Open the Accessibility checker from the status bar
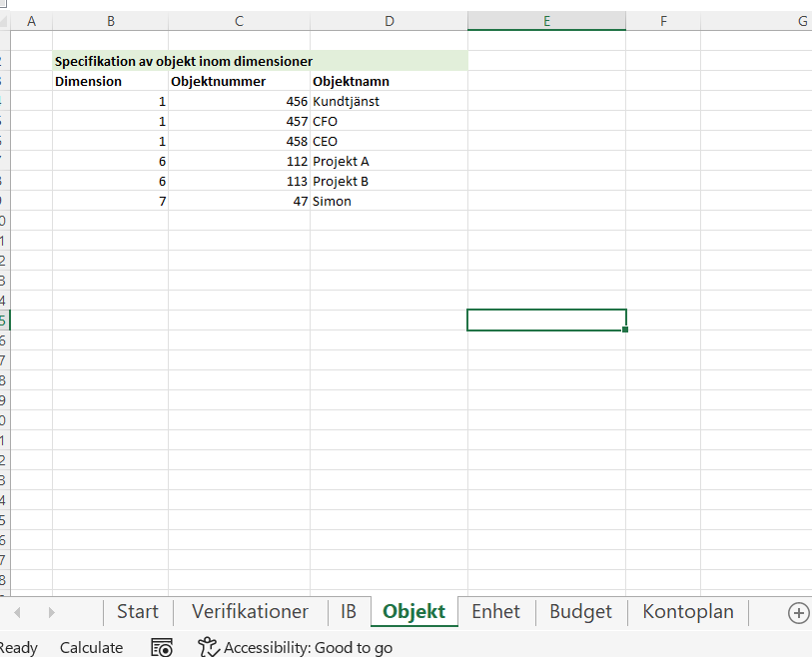 coord(295,647)
